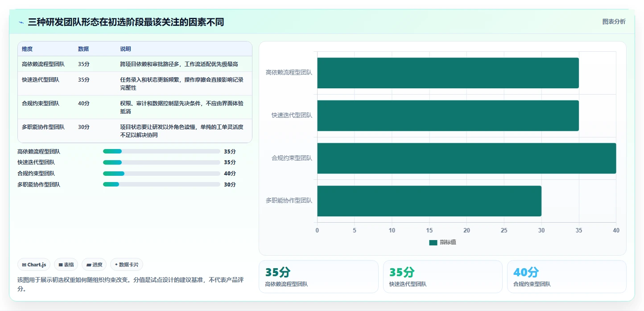Viewport: 644px width, 311px height.
Task: Click the lightning icon beside the title
Action: (21, 22)
